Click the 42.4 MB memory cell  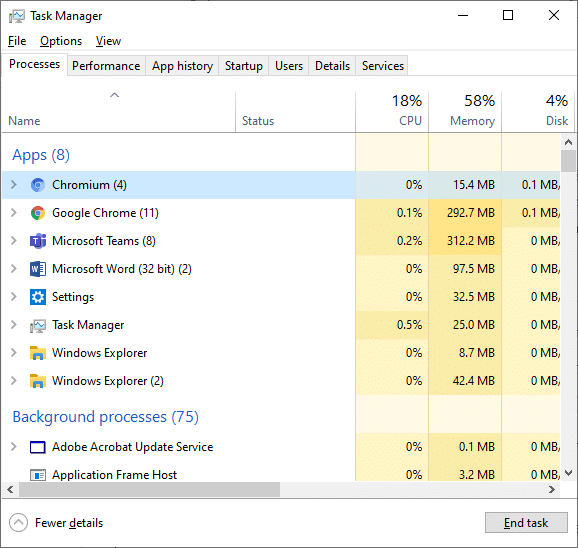coord(465,381)
